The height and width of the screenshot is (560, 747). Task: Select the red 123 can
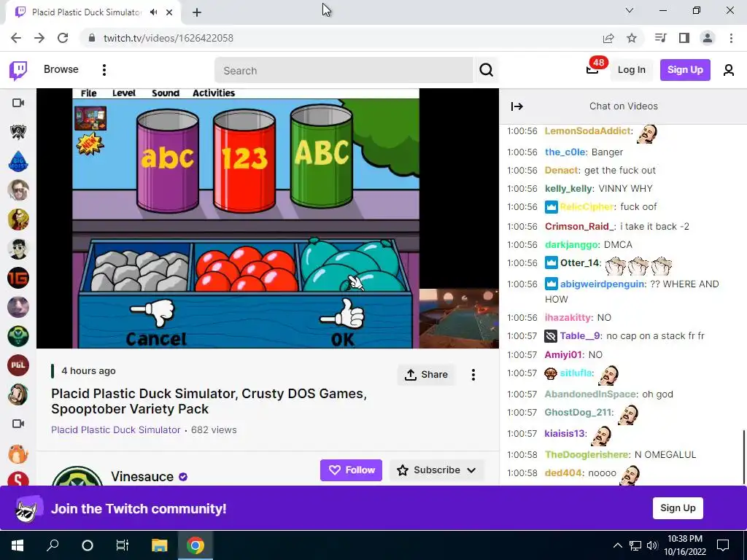(x=244, y=160)
